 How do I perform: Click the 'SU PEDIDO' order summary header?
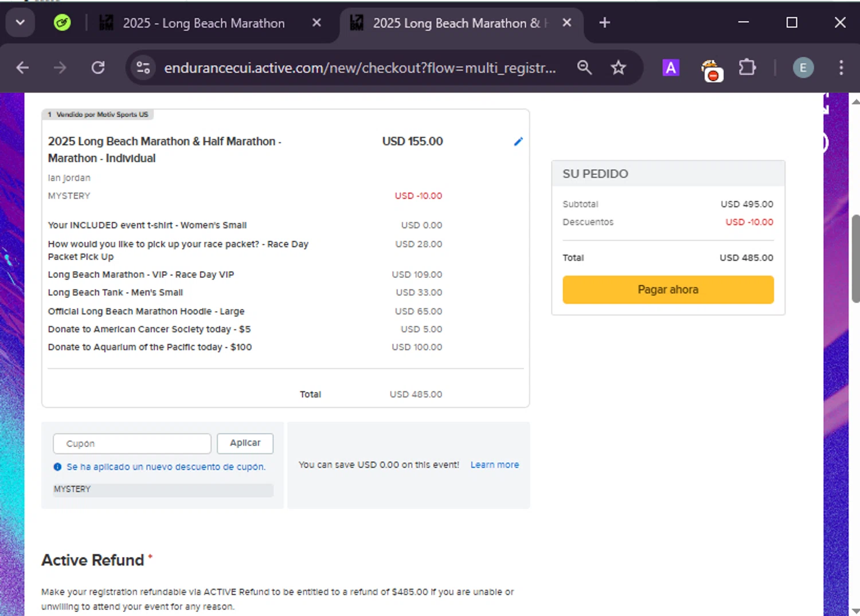(x=595, y=174)
